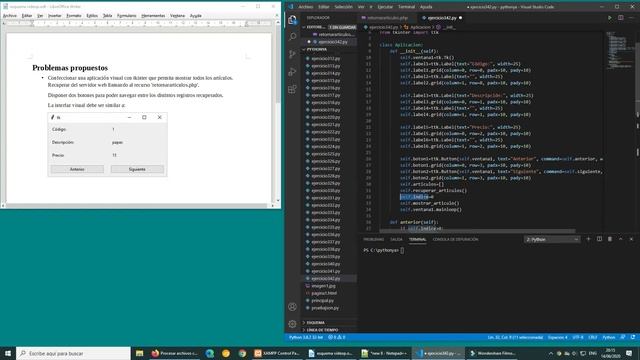This screenshot has height=360, width=640.
Task: Run the Python file with the play icon
Action: click(x=610, y=18)
